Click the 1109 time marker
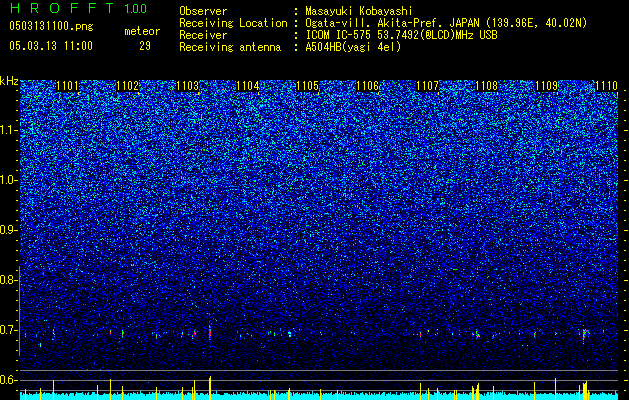The width and height of the screenshot is (629, 400). click(x=547, y=86)
